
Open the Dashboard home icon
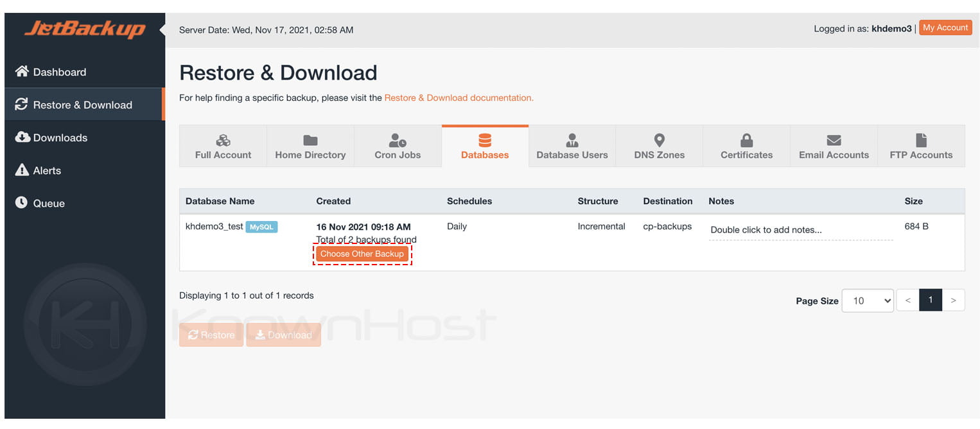(22, 71)
